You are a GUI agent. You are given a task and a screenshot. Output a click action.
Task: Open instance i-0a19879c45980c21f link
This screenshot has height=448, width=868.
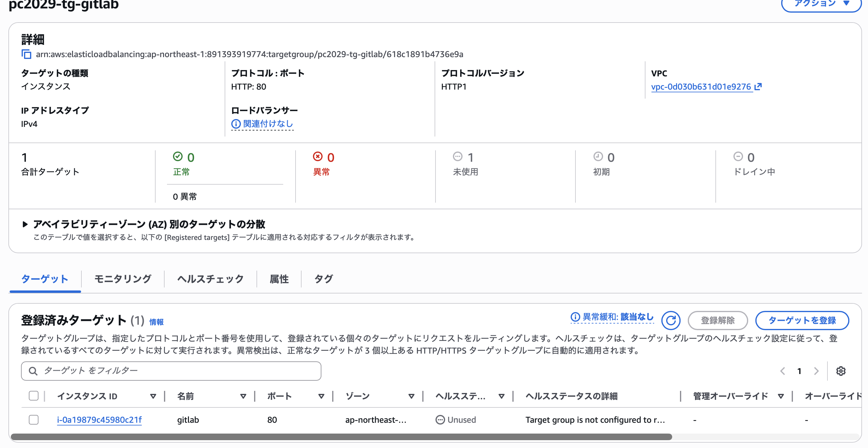[x=99, y=420]
